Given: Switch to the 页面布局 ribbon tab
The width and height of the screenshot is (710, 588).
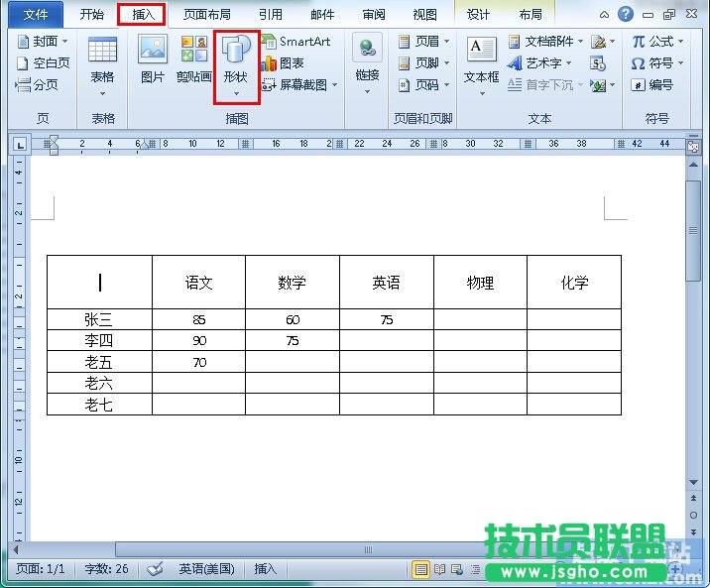Looking at the screenshot, I should tap(207, 15).
